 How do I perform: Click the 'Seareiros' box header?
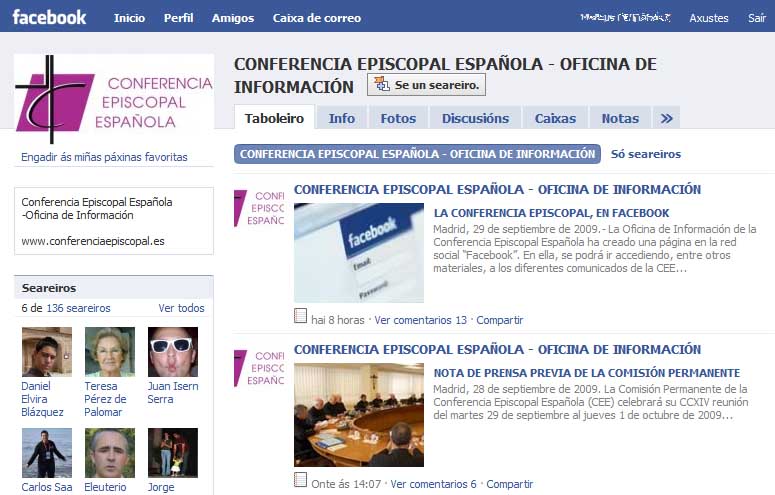[x=114, y=288]
